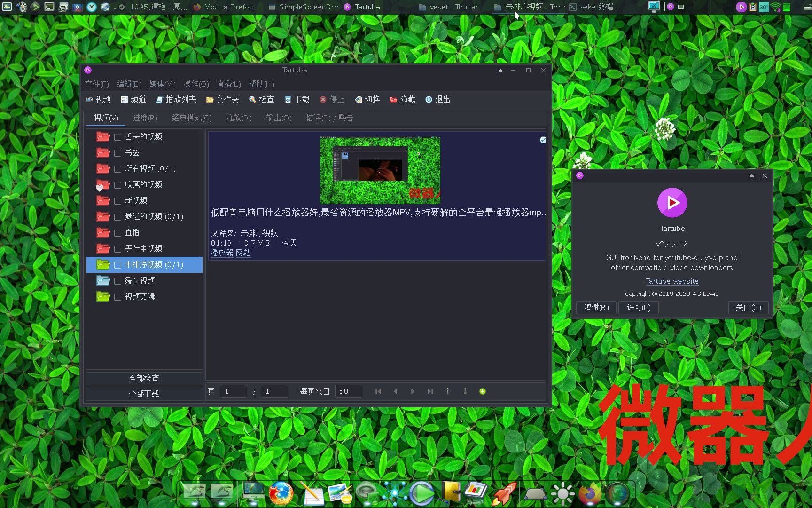This screenshot has height=508, width=812.
Task: Tick the 收藏的视频 folder checkbox
Action: tap(117, 185)
